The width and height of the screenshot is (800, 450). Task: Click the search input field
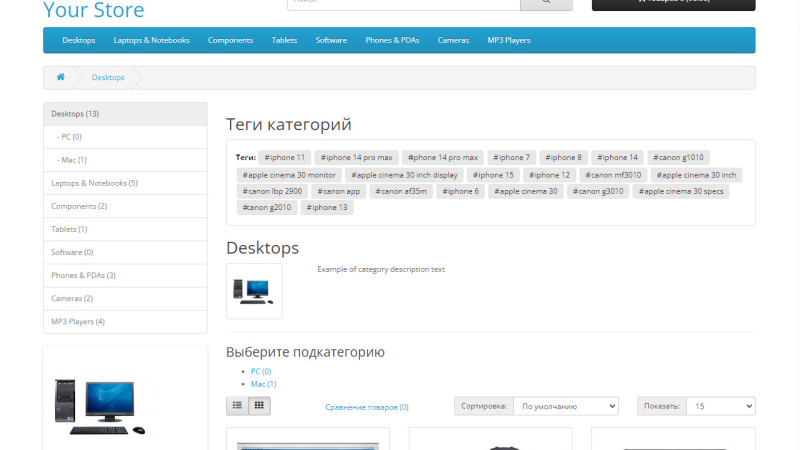(x=404, y=3)
